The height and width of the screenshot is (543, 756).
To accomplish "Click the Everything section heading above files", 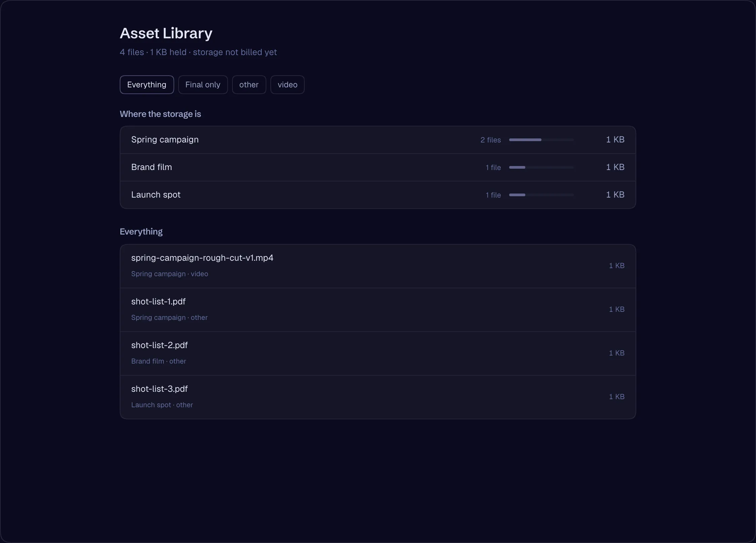I will click(141, 232).
